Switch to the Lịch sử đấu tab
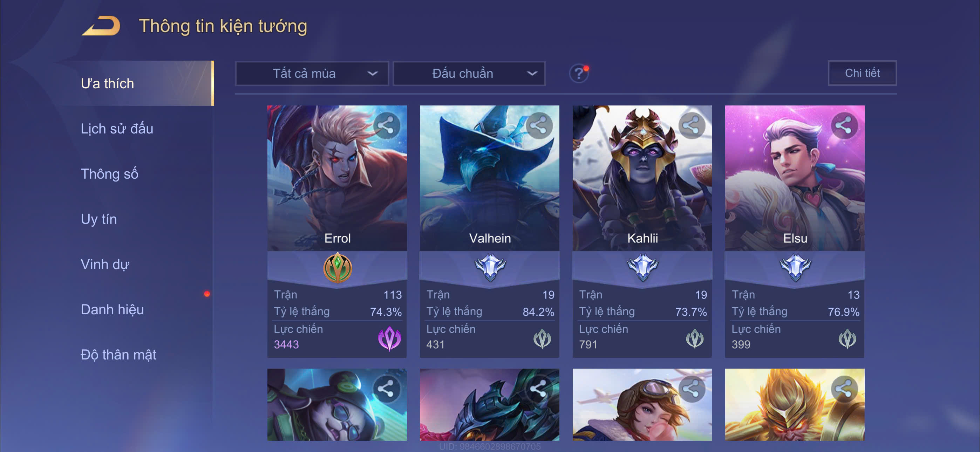This screenshot has height=452, width=980. [117, 129]
